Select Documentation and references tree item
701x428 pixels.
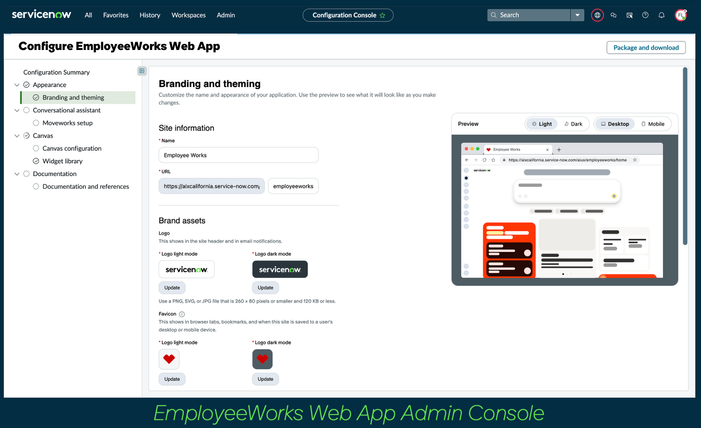click(85, 186)
